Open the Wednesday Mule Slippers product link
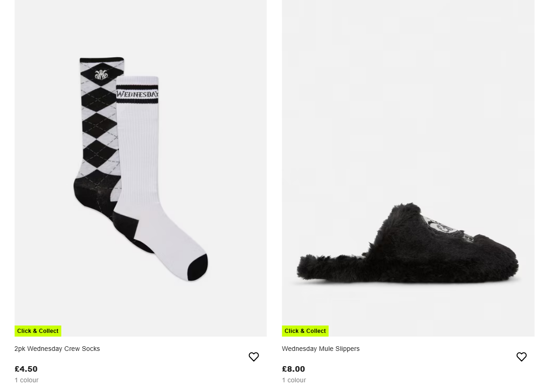 (321, 349)
